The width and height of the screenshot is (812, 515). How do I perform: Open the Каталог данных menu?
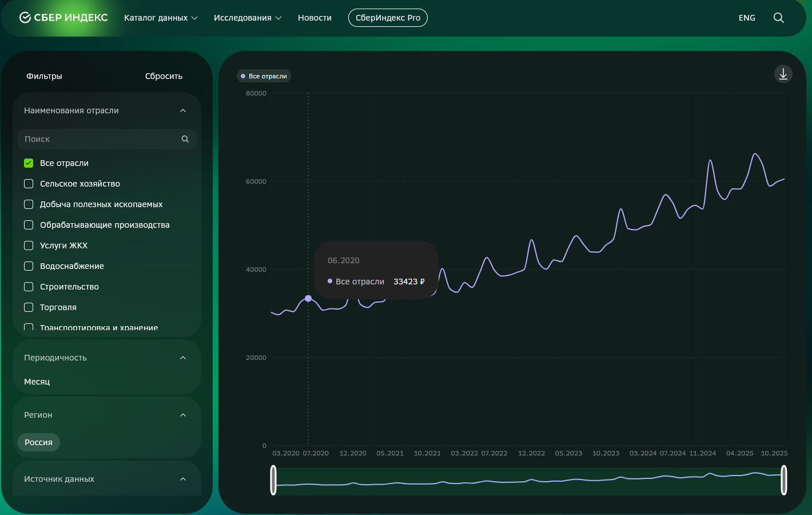pos(161,18)
